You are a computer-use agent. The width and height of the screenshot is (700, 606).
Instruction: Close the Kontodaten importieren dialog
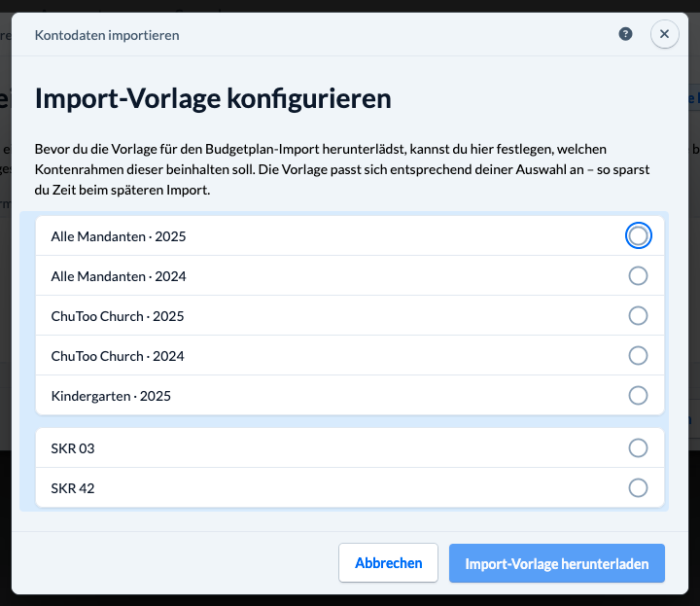pos(664,34)
